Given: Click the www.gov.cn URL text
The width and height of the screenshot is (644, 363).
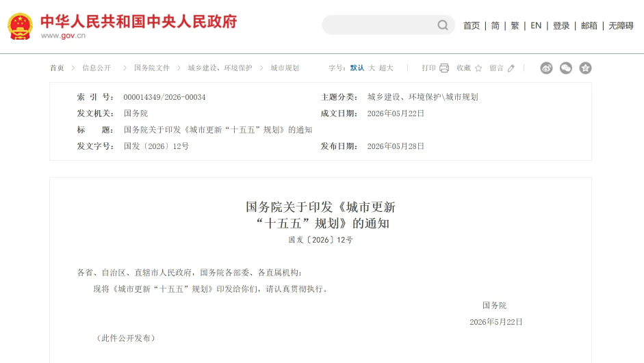Looking at the screenshot, I should pyautogui.click(x=63, y=36).
